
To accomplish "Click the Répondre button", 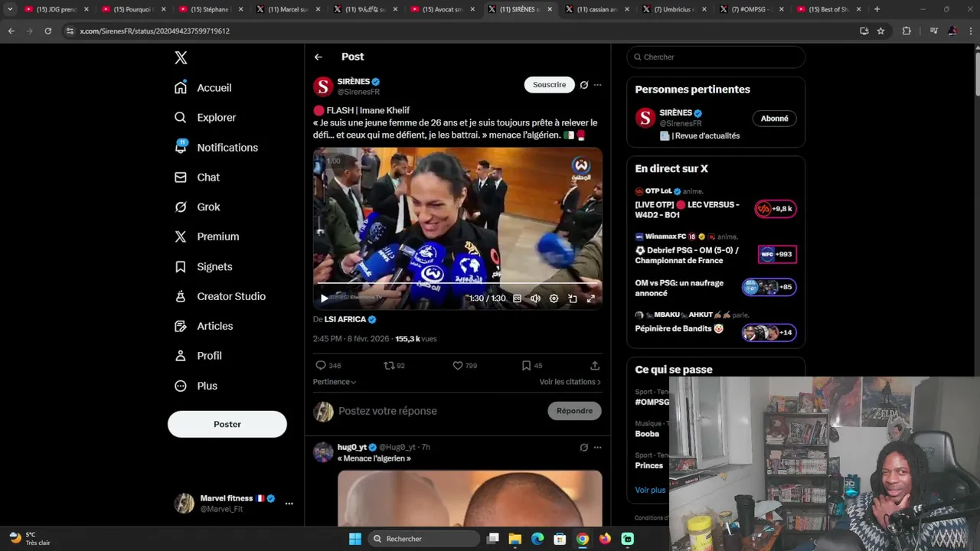I will (574, 411).
